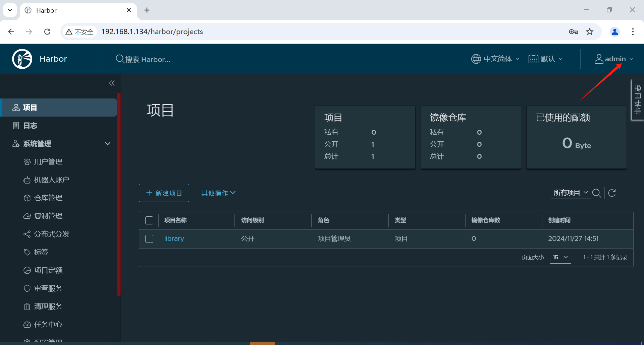
Task: Open the 中文简体 language dropdown
Action: (x=495, y=59)
